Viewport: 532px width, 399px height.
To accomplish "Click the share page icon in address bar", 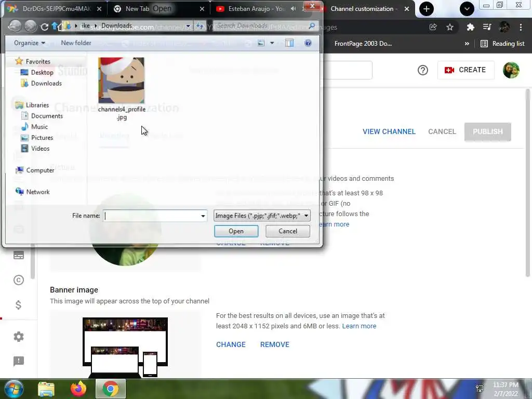I will tap(433, 27).
